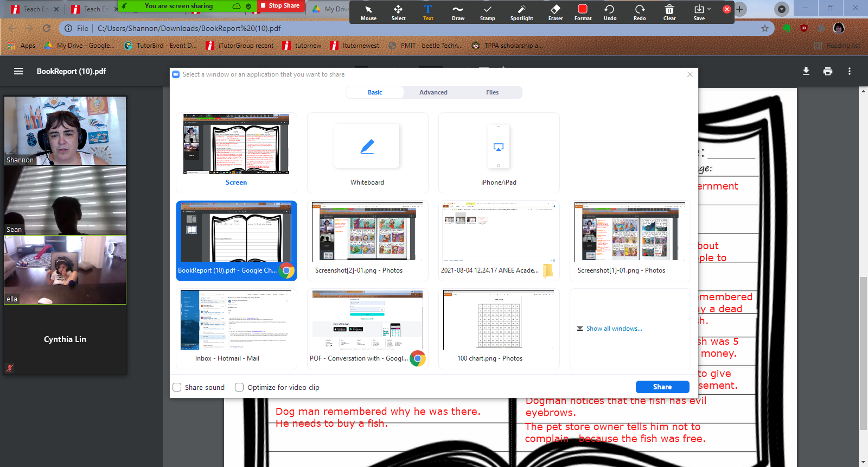Select BookReport (10).pdf Chrome window
The image size is (868, 467).
[x=237, y=241]
